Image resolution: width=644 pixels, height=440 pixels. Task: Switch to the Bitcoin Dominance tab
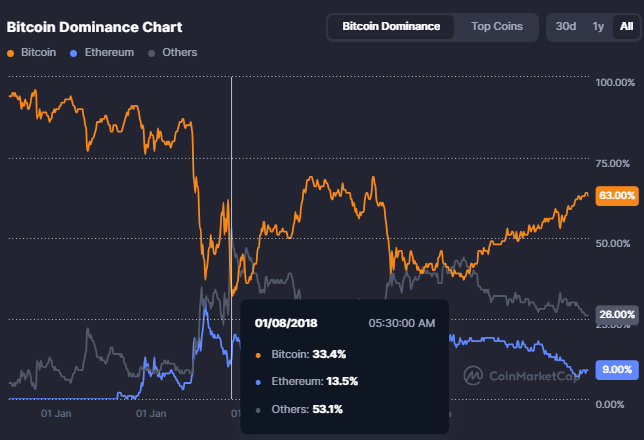pyautogui.click(x=390, y=26)
